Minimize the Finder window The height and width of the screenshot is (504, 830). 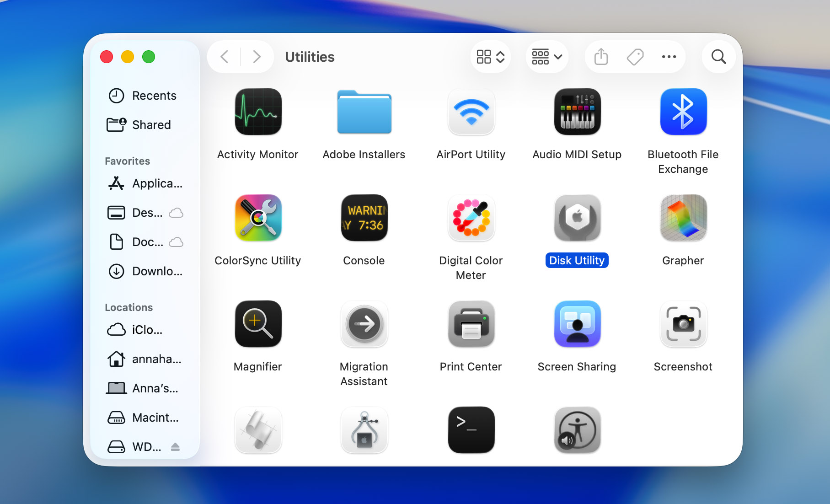(128, 57)
